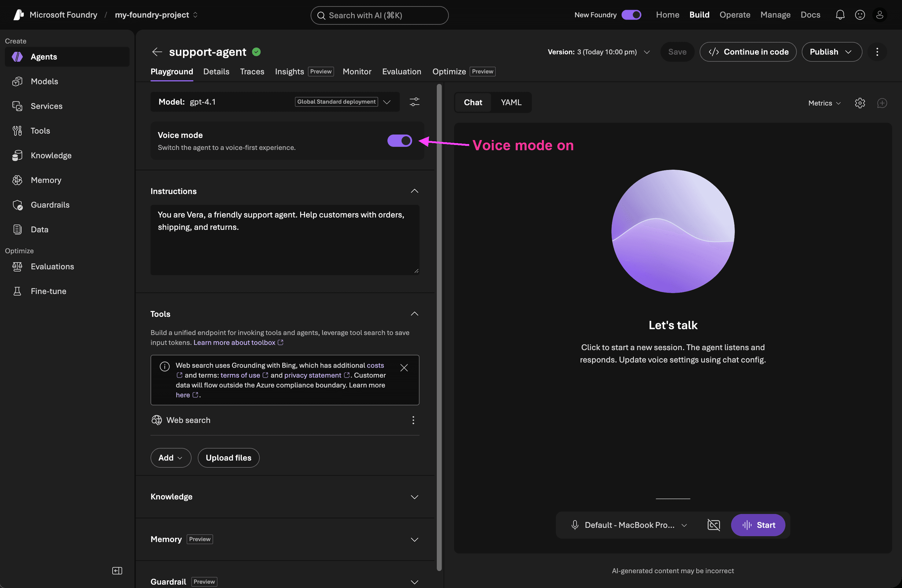Open the Metrics dropdown

[824, 103]
